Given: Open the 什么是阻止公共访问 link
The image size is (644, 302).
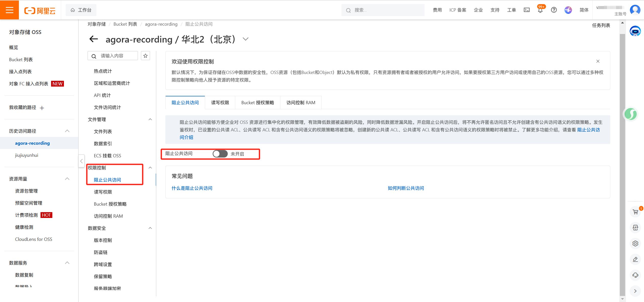Looking at the screenshot, I should (x=192, y=188).
